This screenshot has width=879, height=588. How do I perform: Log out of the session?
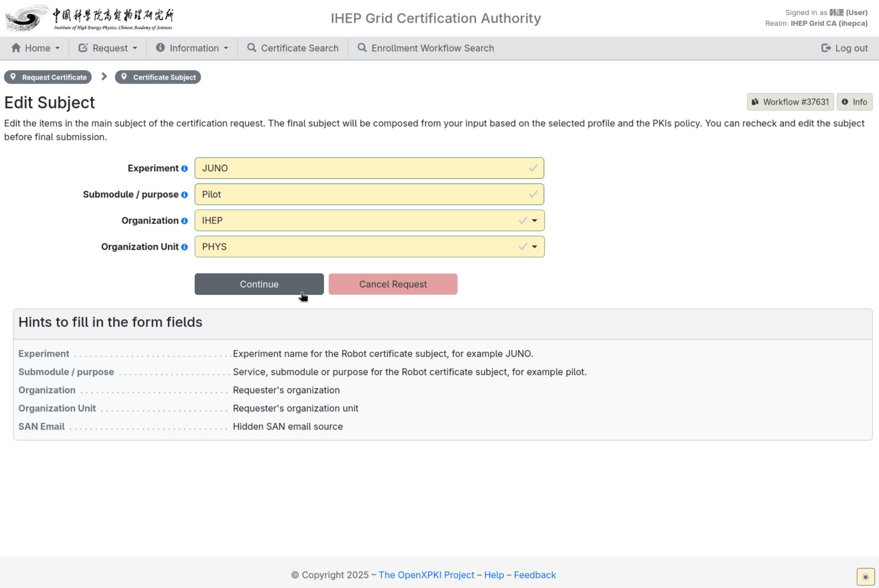[x=844, y=48]
